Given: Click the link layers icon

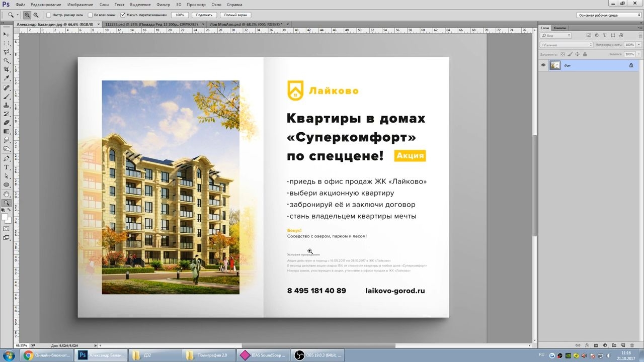Looking at the screenshot, I should click(x=578, y=345).
